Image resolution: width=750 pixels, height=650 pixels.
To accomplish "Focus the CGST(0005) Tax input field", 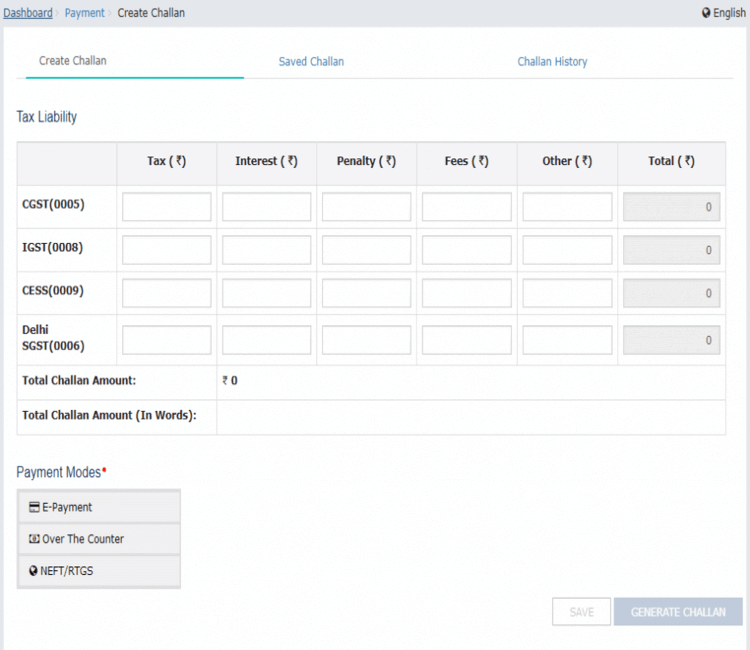I will click(x=166, y=207).
